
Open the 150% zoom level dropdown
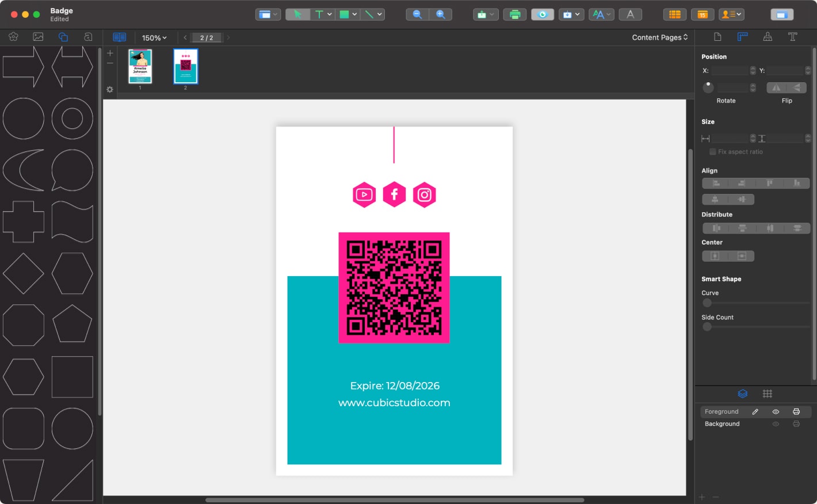154,38
